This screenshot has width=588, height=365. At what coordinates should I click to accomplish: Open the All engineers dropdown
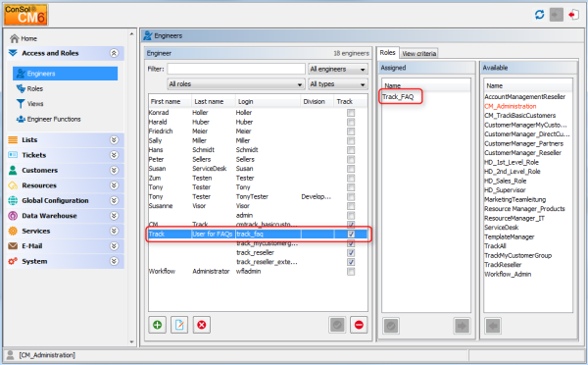(x=337, y=69)
